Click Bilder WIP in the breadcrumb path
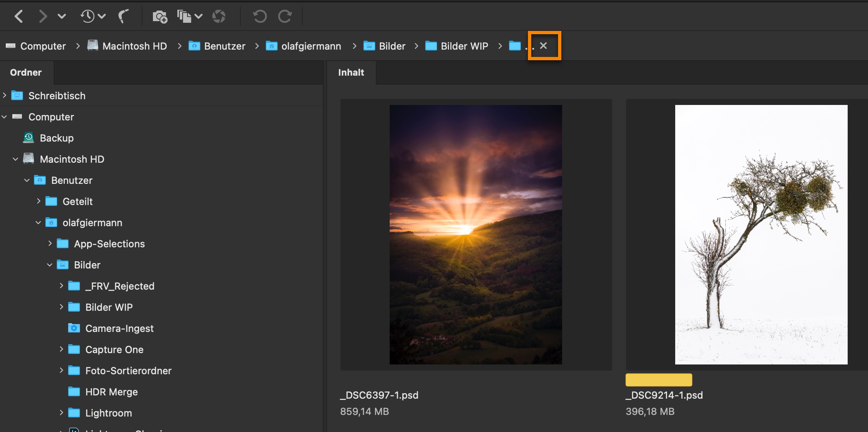The width and height of the screenshot is (868, 432). [x=464, y=46]
